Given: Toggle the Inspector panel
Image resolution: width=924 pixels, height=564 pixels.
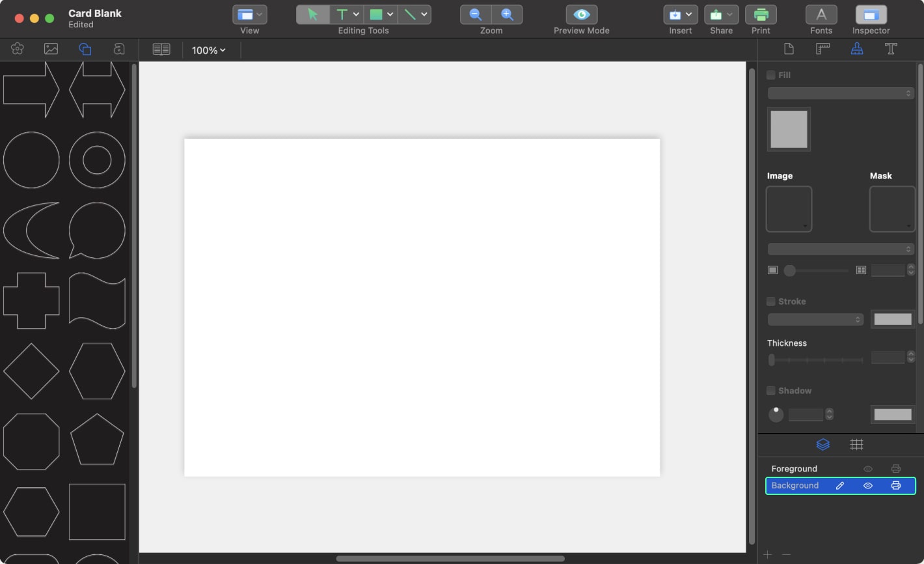Looking at the screenshot, I should pos(871,14).
